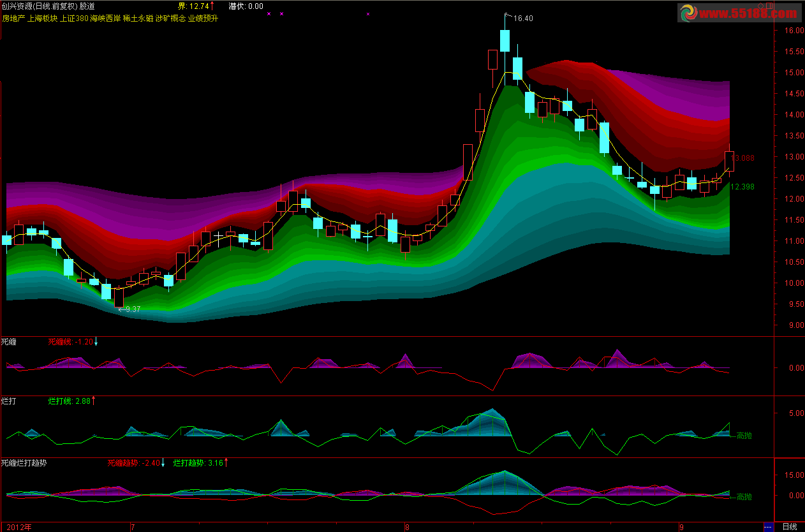Click the red up arrow beside 界 12.74
The height and width of the screenshot is (532, 805).
point(212,6)
